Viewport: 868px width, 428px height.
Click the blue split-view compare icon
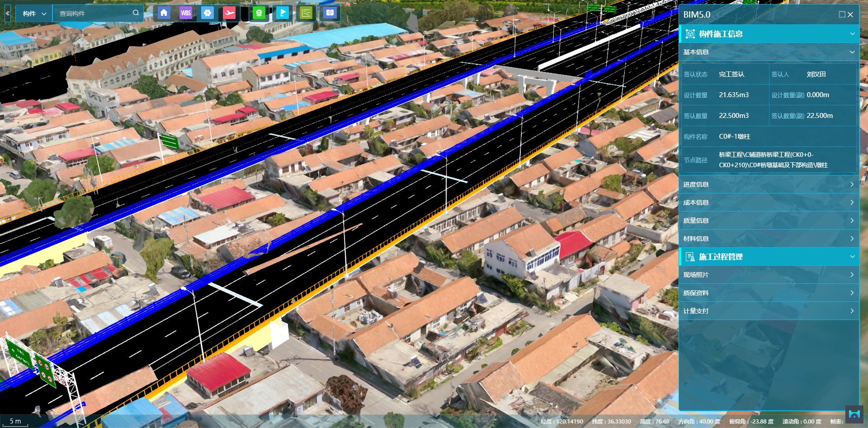click(330, 13)
